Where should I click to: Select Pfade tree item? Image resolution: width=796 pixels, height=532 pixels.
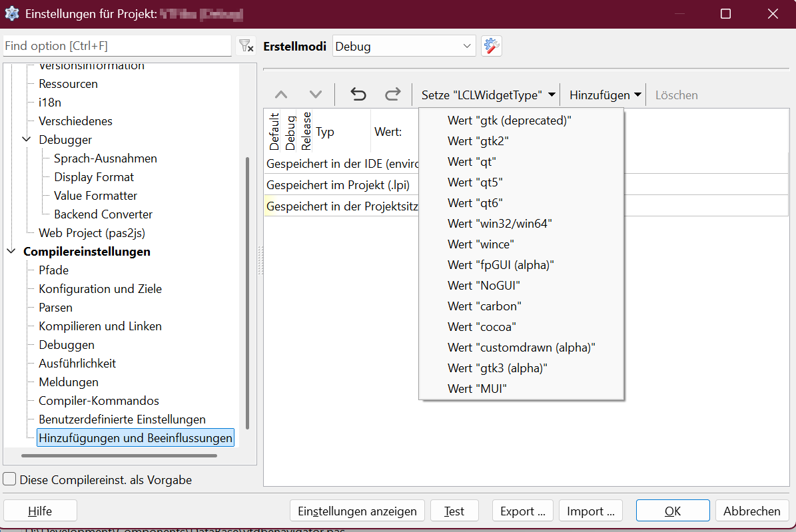tap(53, 270)
